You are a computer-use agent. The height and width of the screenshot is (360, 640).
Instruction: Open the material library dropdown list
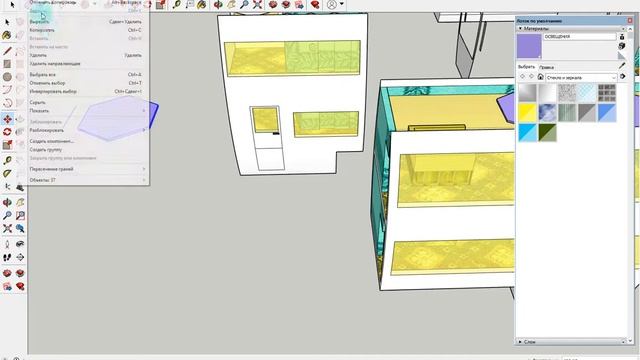click(x=581, y=77)
